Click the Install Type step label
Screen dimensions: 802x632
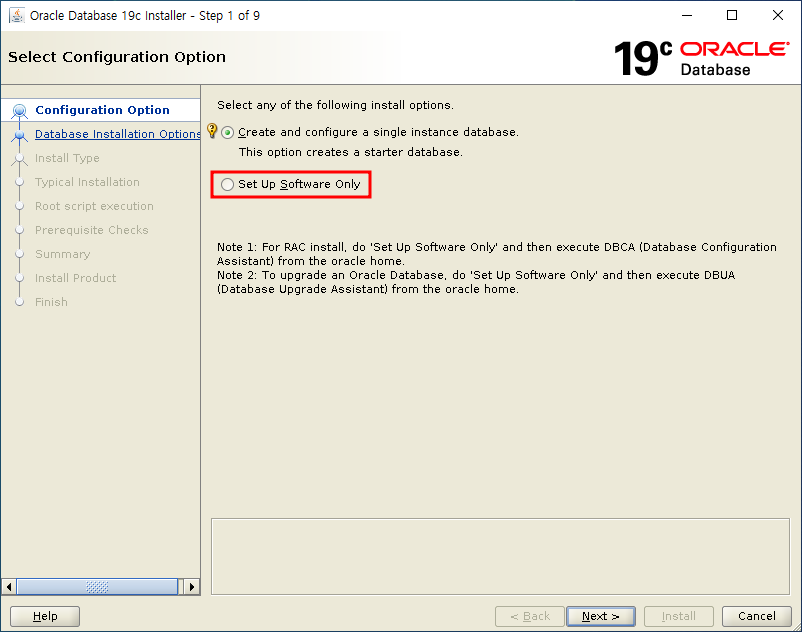tap(67, 158)
